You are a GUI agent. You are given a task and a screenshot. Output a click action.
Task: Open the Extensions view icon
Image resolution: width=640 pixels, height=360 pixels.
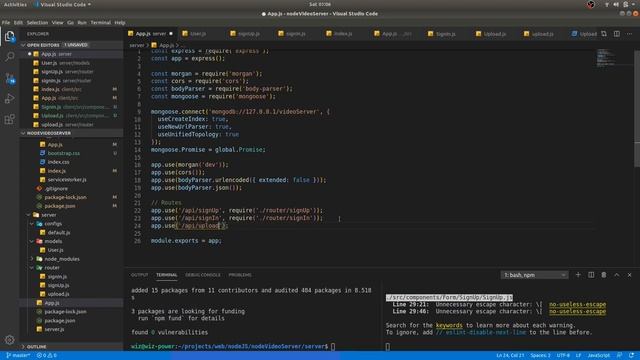[x=9, y=119]
